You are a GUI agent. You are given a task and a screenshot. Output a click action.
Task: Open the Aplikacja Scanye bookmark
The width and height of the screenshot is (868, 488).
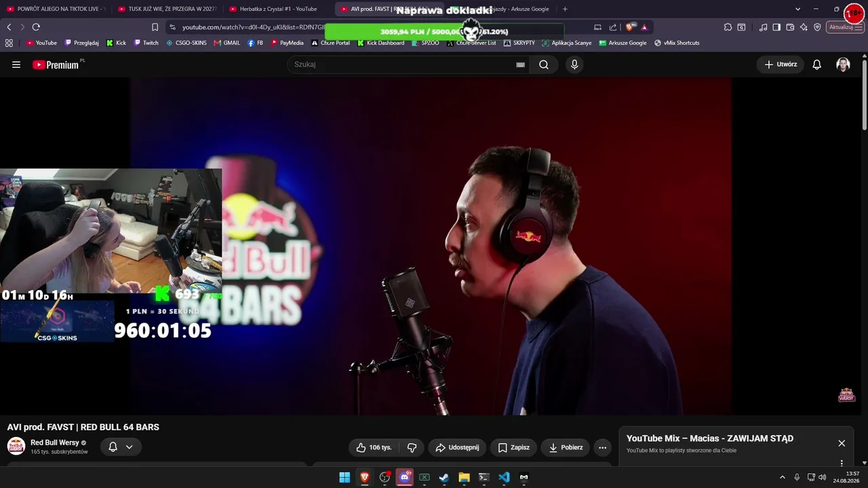pos(566,43)
